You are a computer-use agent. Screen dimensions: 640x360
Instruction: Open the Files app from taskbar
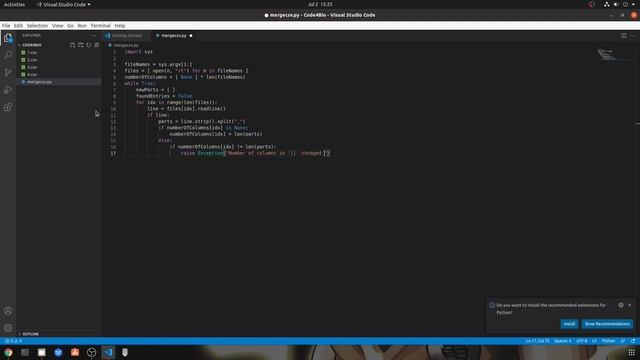(42, 352)
